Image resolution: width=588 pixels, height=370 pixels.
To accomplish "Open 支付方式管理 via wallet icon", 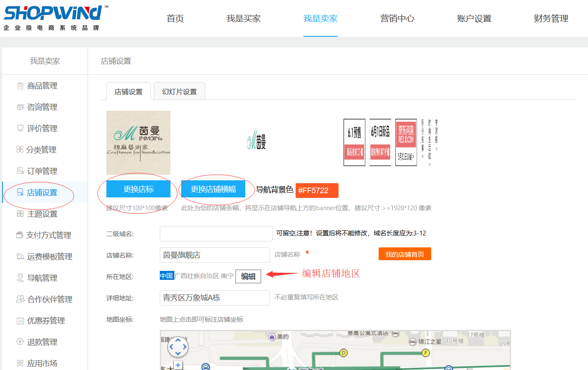I will [20, 235].
